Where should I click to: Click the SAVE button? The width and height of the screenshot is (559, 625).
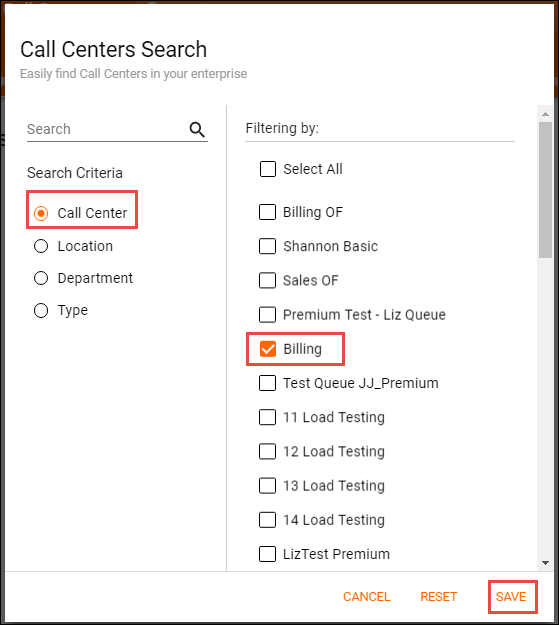click(511, 597)
